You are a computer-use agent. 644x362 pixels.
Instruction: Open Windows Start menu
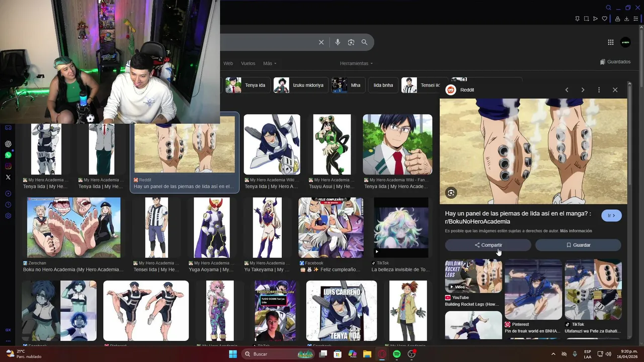[233, 354]
